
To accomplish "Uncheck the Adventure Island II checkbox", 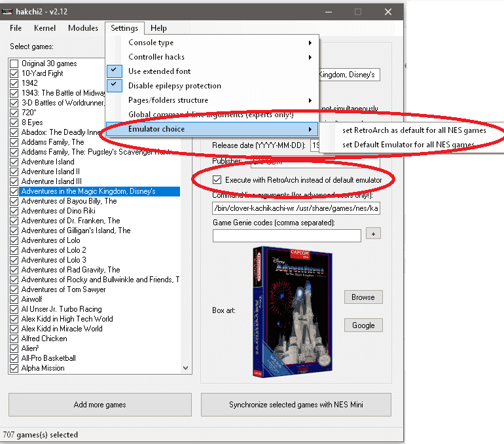I will tap(14, 172).
